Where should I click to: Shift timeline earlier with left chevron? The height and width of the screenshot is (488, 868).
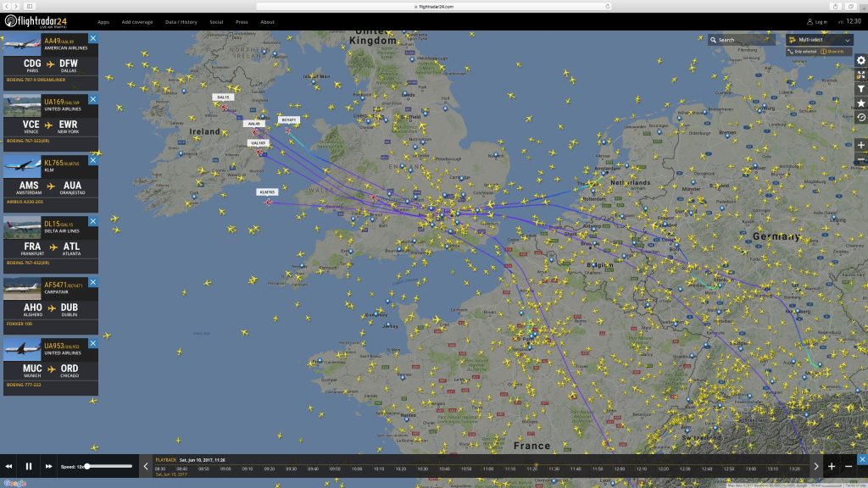click(146, 467)
